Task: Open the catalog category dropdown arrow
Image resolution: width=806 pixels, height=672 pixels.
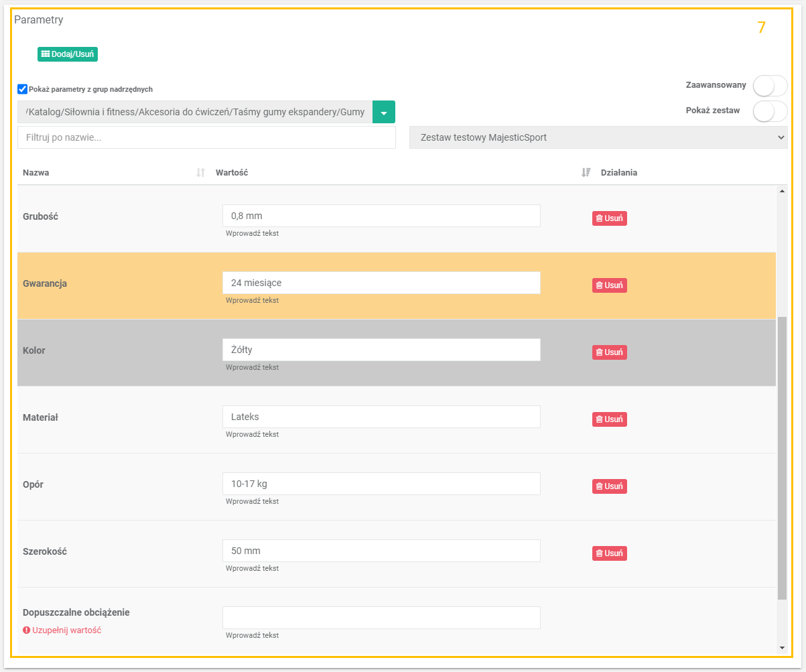Action: point(383,113)
